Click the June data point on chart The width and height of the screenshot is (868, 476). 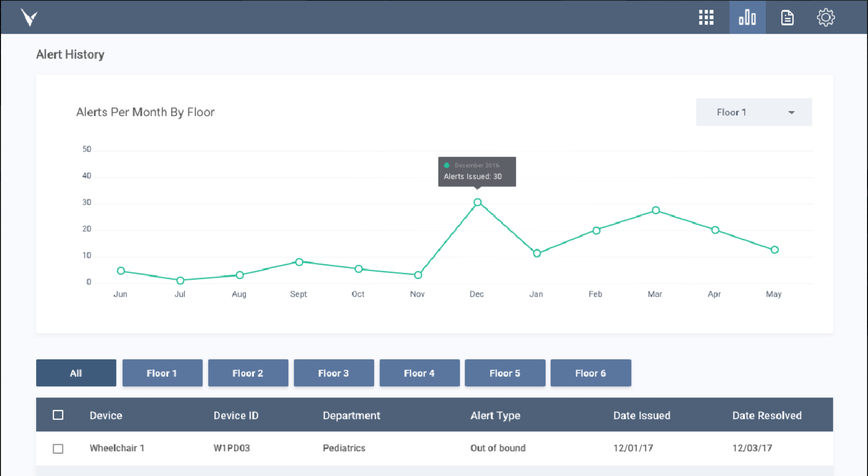click(121, 271)
